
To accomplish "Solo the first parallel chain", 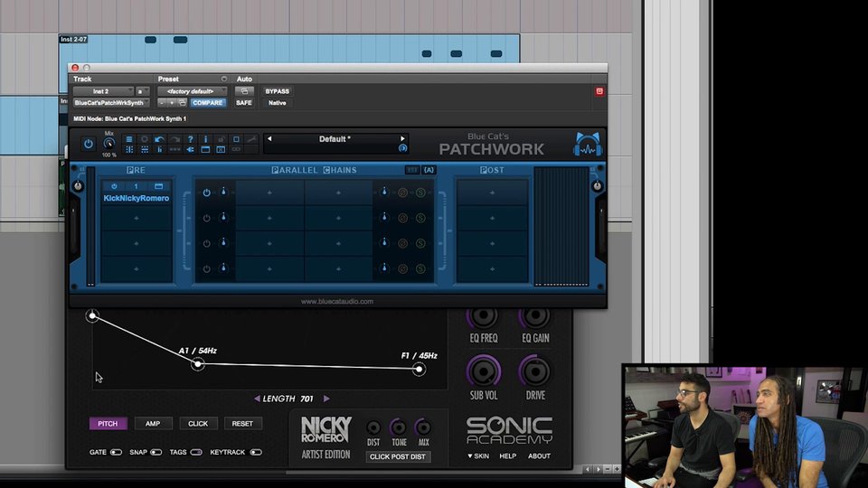I will pos(420,192).
